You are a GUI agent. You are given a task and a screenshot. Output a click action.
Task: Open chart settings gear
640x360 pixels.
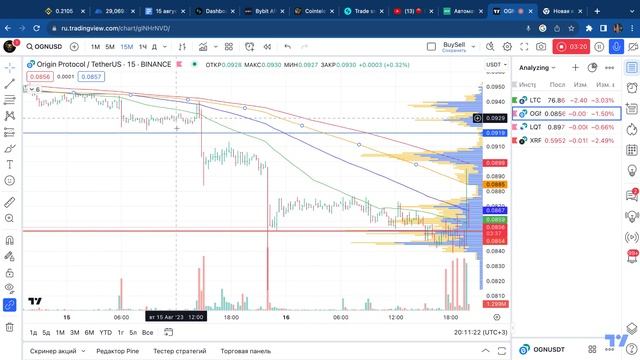[507, 47]
